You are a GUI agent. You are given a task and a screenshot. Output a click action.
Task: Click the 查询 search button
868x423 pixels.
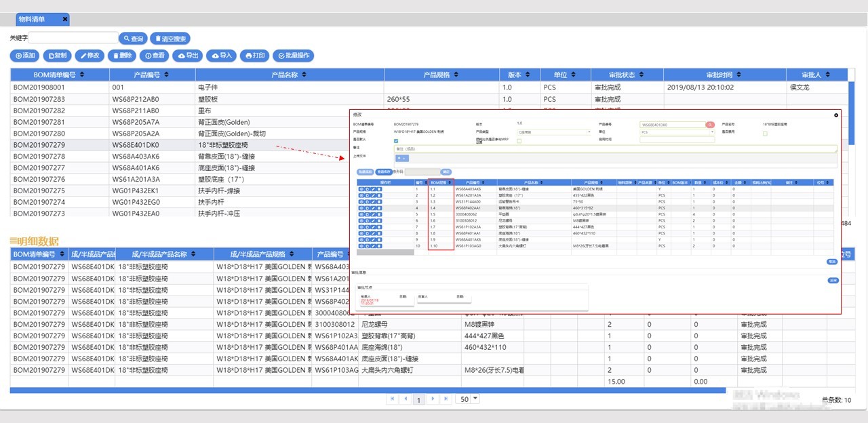pyautogui.click(x=133, y=39)
